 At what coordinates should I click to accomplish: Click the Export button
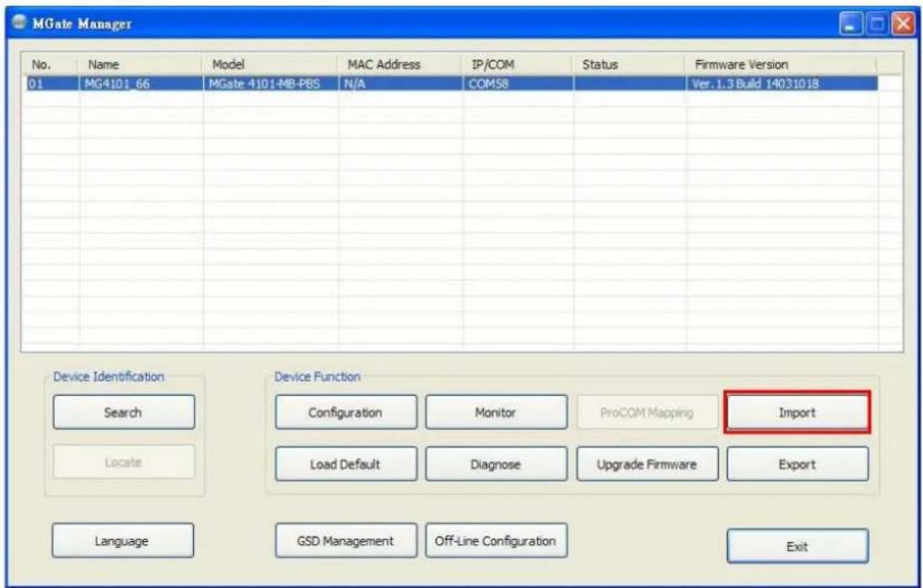[797, 464]
